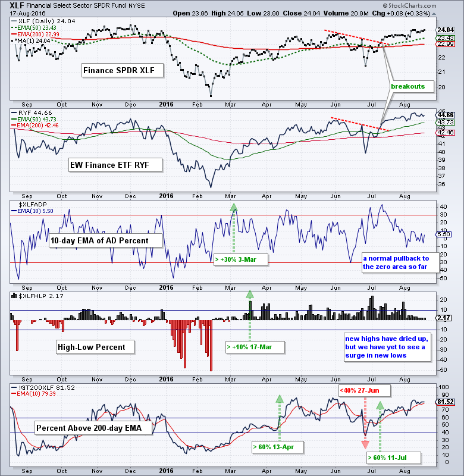
Task: Click the $XLFADP indicator name
Action: [x=33, y=204]
